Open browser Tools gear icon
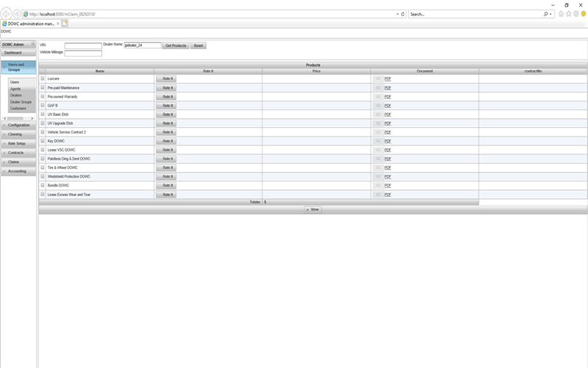Screen dimensions: 588x368 pyautogui.click(x=576, y=14)
